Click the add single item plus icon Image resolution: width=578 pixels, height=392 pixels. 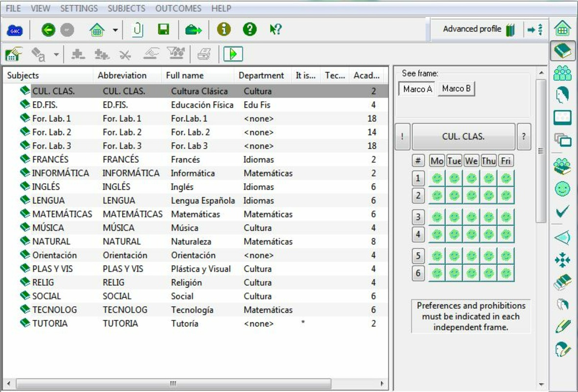[x=78, y=54]
